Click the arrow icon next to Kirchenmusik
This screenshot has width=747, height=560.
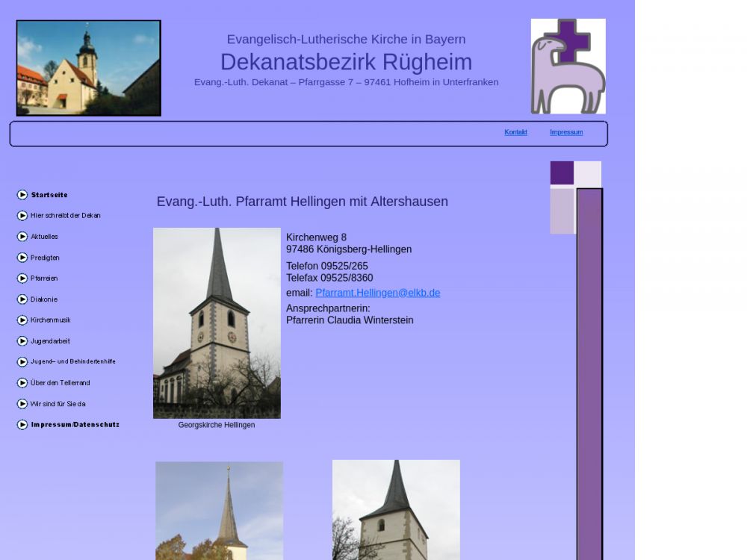22,320
